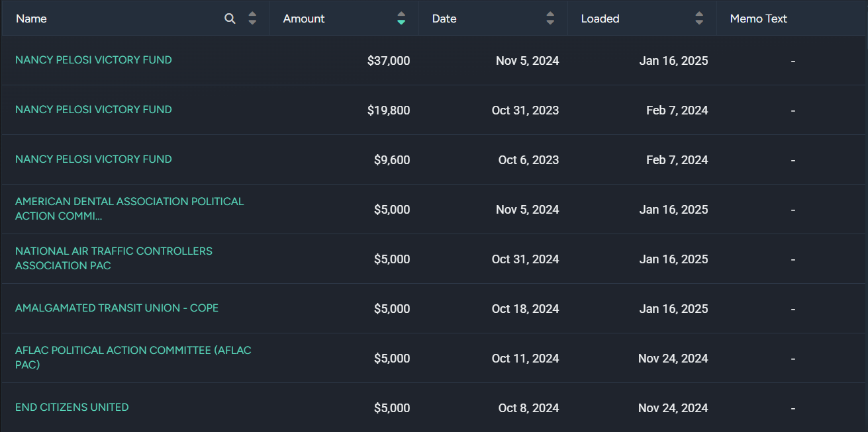This screenshot has height=432, width=868.
Task: Click the Oct 8, 2024 date cell
Action: click(528, 408)
